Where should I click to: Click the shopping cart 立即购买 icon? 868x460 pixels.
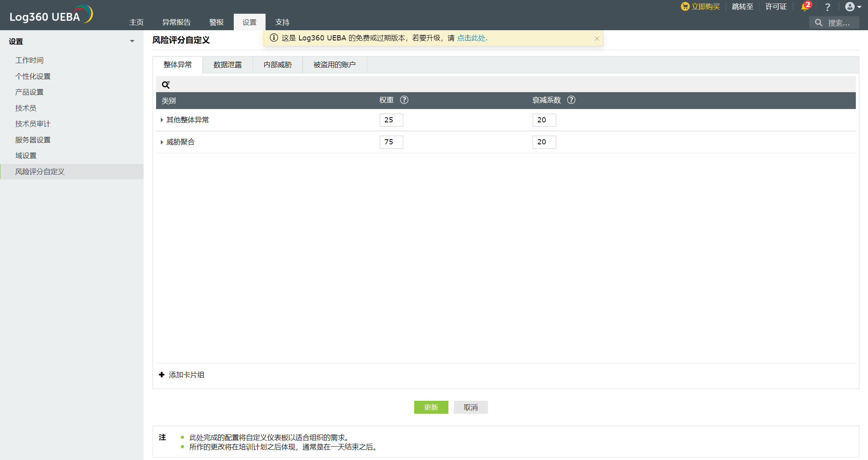click(x=685, y=7)
